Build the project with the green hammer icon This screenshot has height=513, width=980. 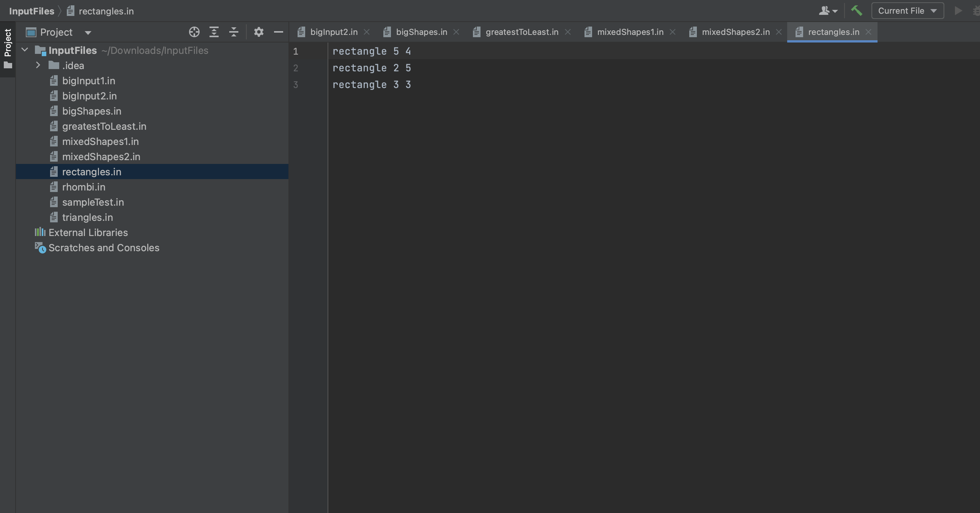857,10
